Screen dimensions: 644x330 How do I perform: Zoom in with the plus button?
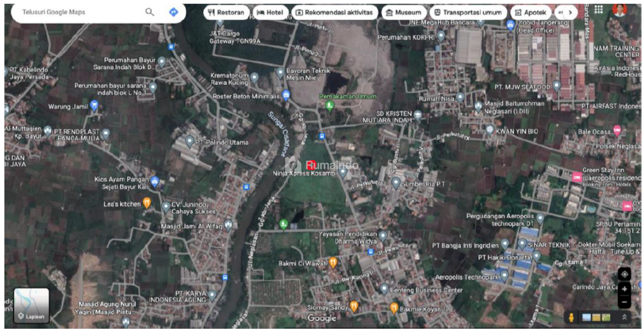pos(624,289)
